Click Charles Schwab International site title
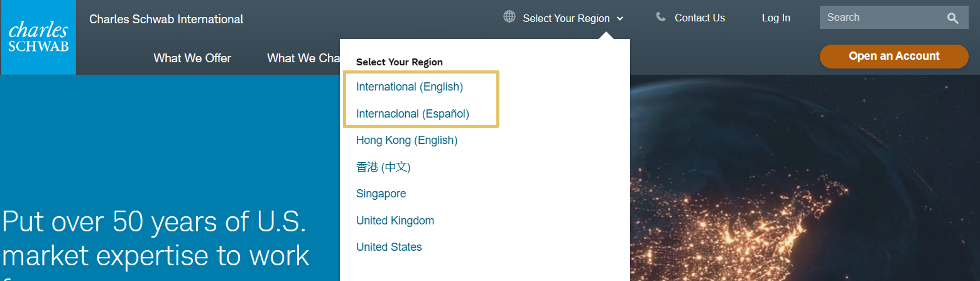The image size is (980, 281). (x=166, y=19)
